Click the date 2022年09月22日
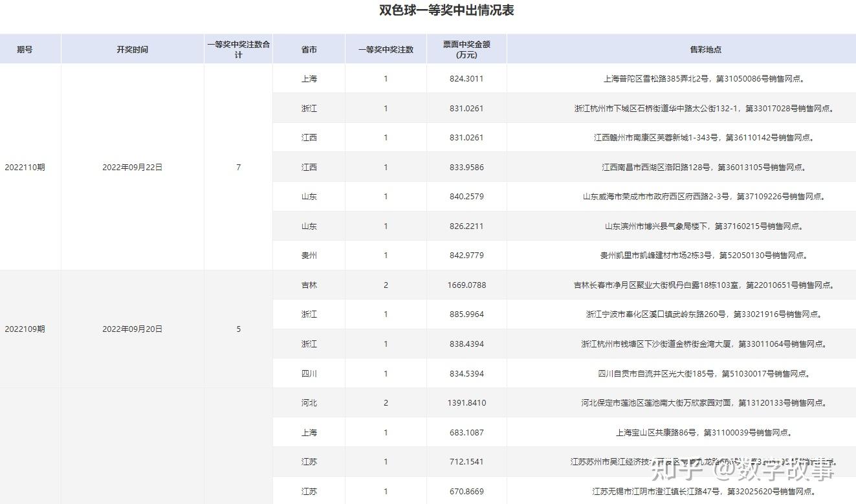This screenshot has height=504, width=856. click(x=132, y=167)
